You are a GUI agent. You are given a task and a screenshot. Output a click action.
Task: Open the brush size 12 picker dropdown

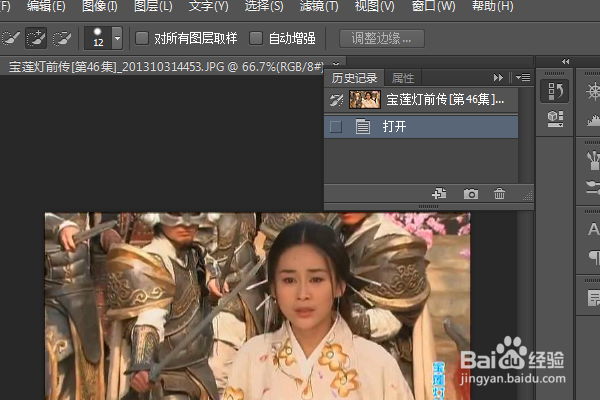117,38
